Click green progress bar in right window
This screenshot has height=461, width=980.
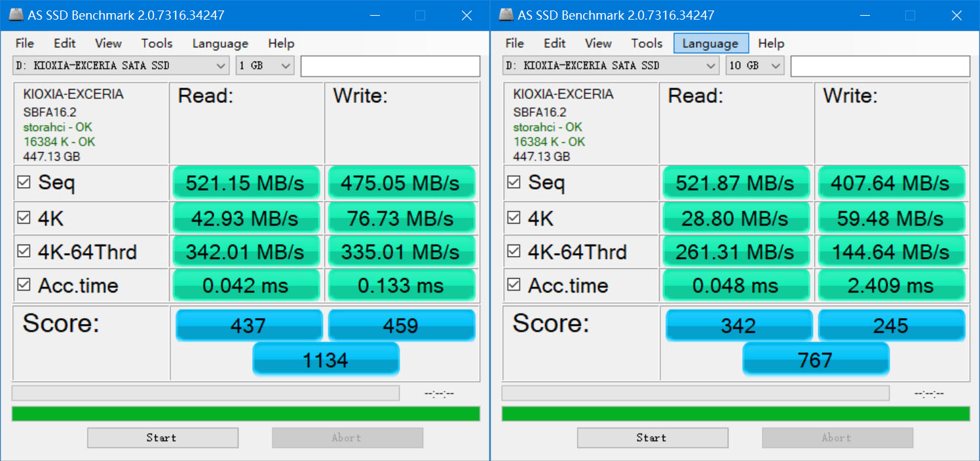(736, 414)
